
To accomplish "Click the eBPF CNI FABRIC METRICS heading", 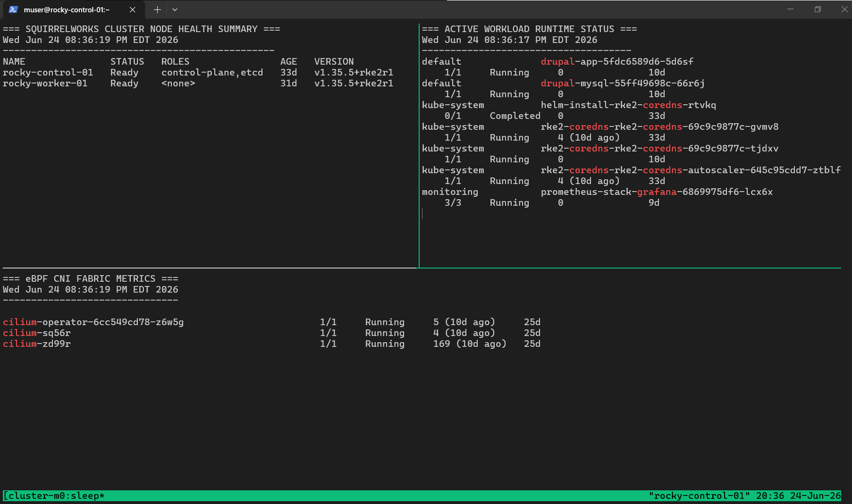I will [91, 279].
